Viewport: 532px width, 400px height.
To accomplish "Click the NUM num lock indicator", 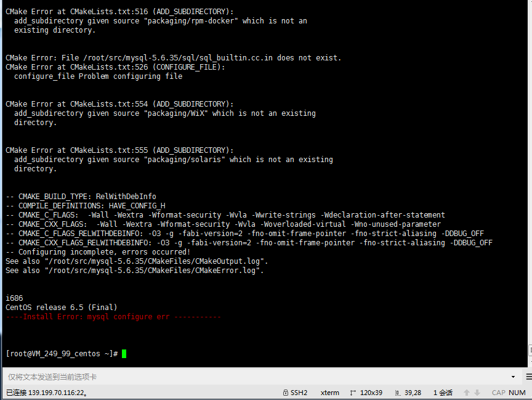I will point(517,393).
